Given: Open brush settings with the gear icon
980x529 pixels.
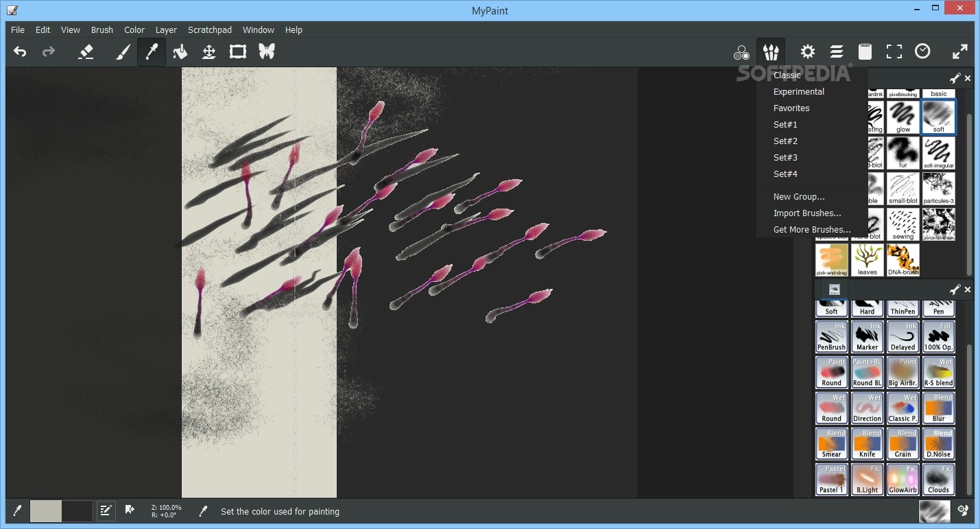Looking at the screenshot, I should click(x=808, y=51).
